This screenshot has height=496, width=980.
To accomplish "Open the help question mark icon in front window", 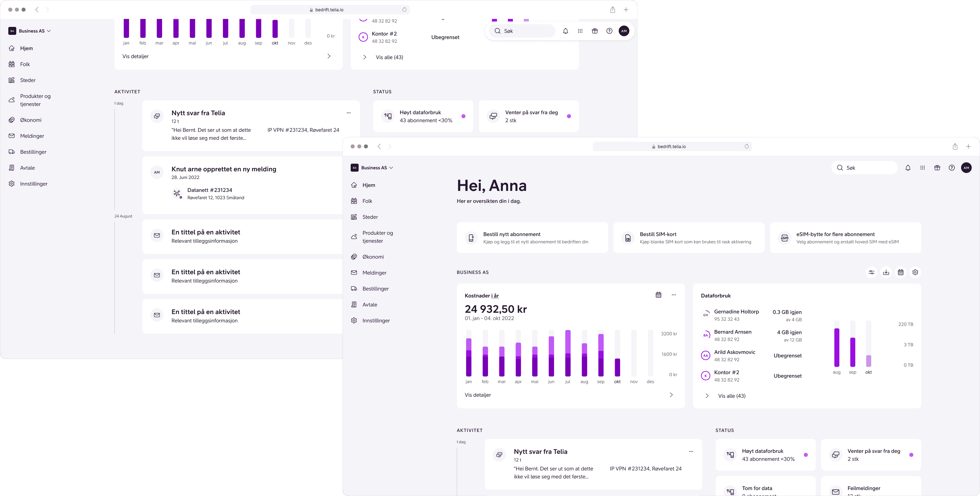I will pos(951,168).
